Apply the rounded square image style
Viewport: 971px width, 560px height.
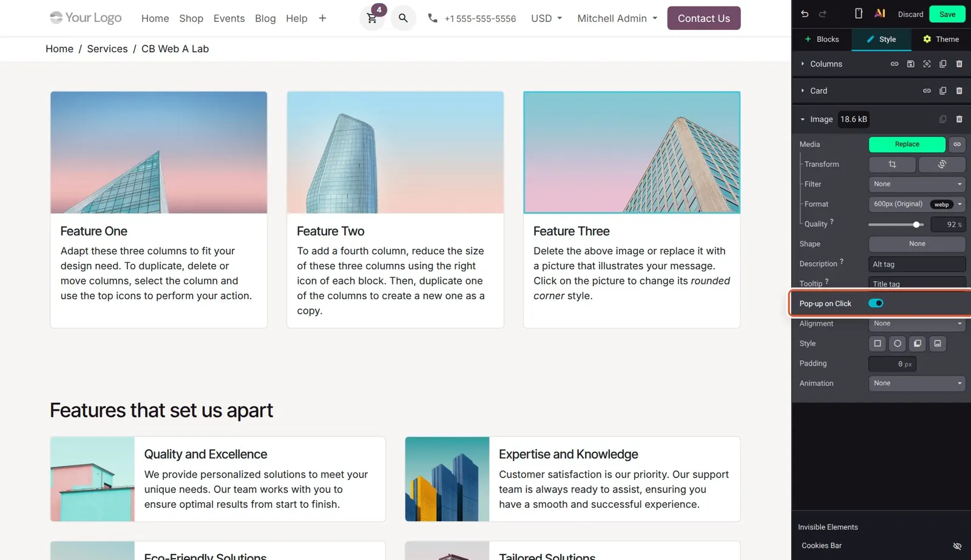coord(878,343)
